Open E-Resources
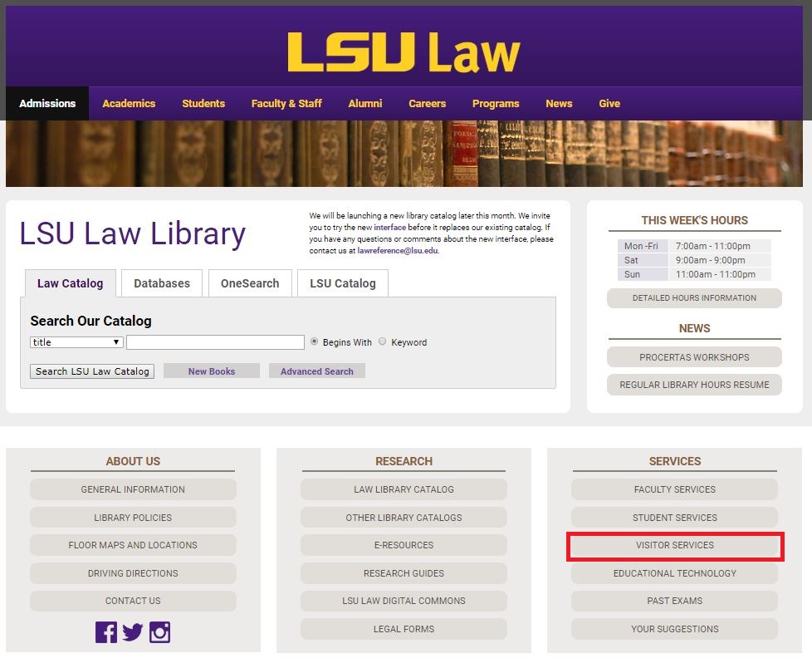The height and width of the screenshot is (668, 812). click(404, 545)
